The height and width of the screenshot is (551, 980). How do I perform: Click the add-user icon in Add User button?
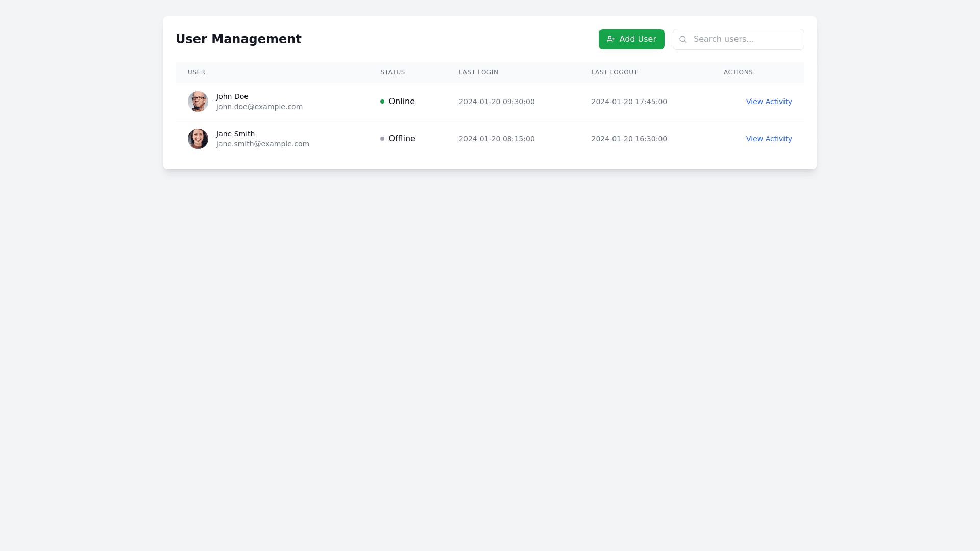pos(610,39)
